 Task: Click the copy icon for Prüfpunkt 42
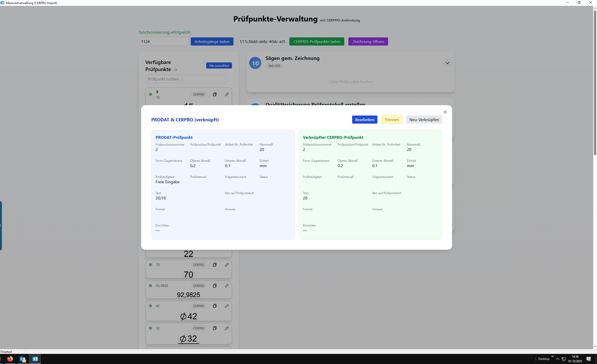(x=215, y=306)
